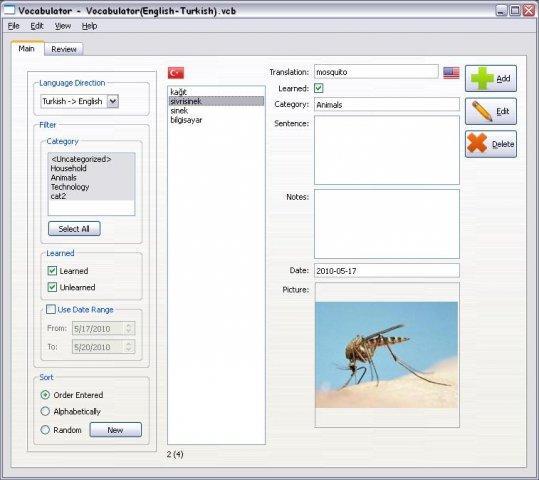This screenshot has height=480, width=539.
Task: Select the word sinek in list
Action: [x=216, y=110]
